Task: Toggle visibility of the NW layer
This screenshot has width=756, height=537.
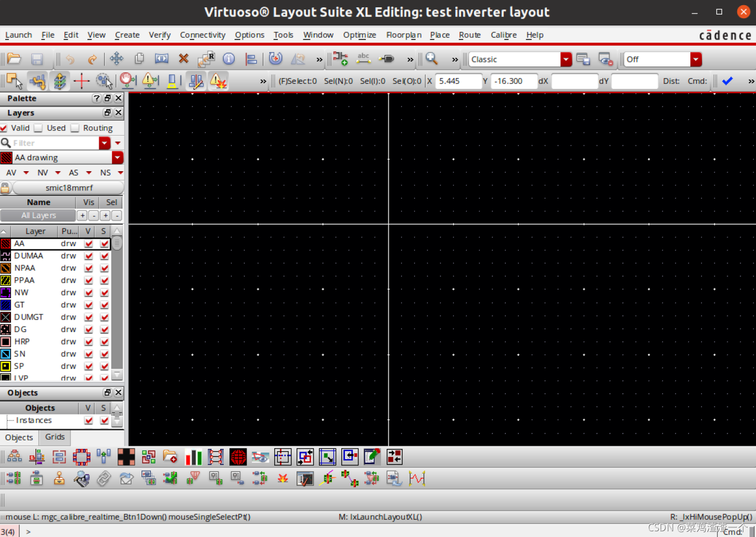Action: pyautogui.click(x=88, y=293)
